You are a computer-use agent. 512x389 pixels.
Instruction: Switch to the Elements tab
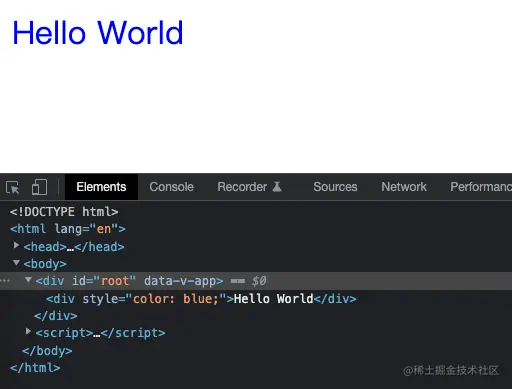pyautogui.click(x=101, y=187)
